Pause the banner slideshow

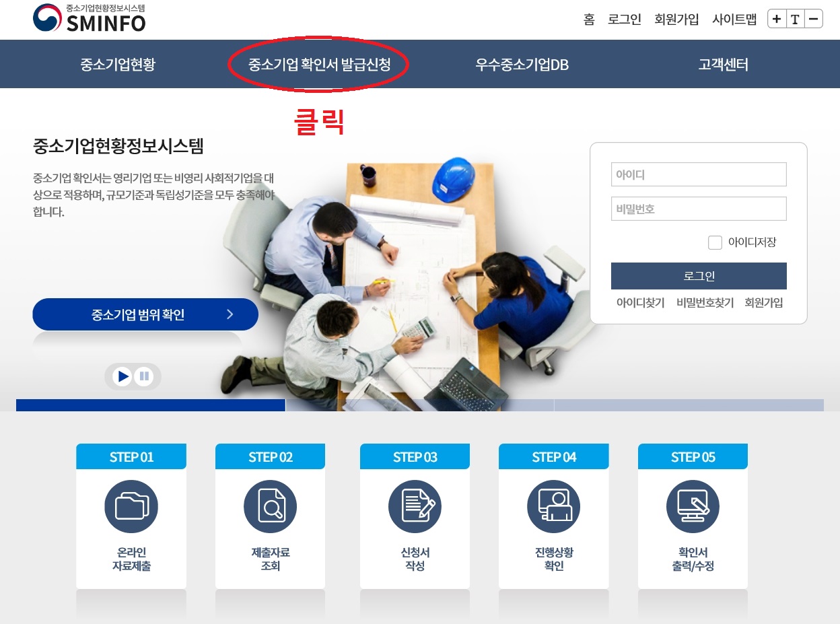pyautogui.click(x=143, y=376)
